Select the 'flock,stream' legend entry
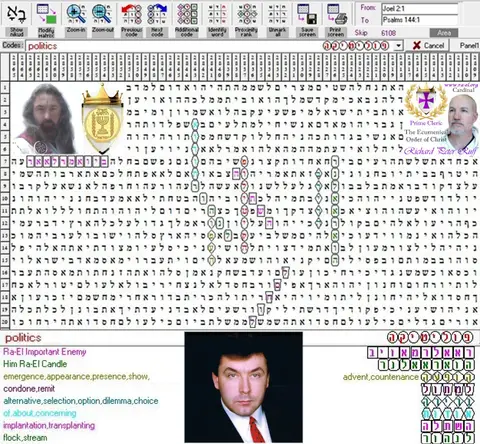This screenshot has width=480, height=444. pos(25,438)
